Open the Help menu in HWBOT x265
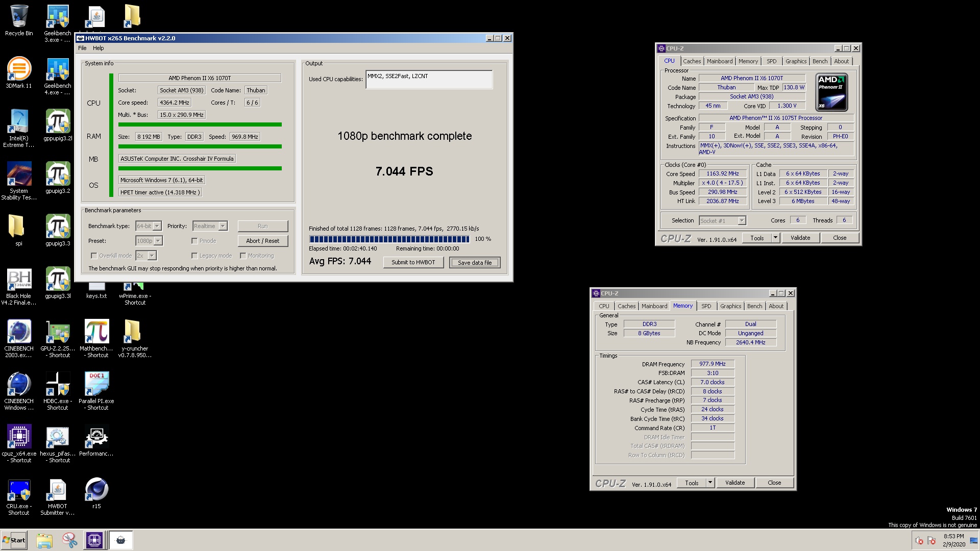The height and width of the screenshot is (551, 980). click(x=98, y=48)
